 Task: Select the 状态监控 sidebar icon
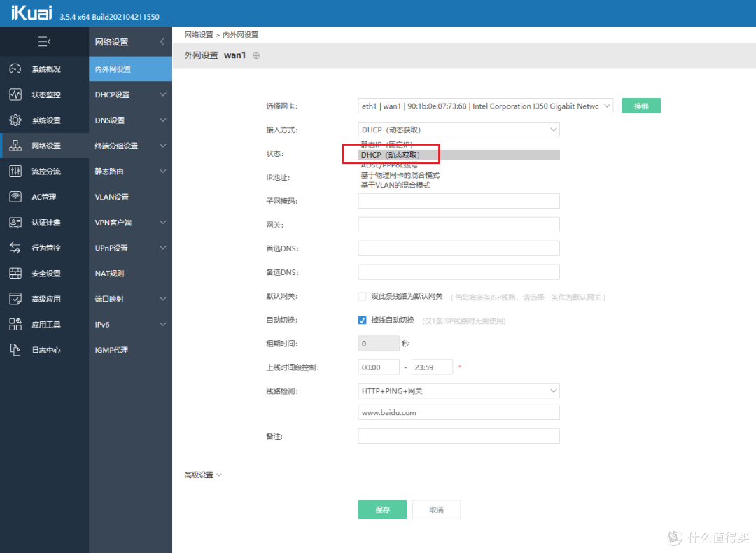[x=44, y=94]
